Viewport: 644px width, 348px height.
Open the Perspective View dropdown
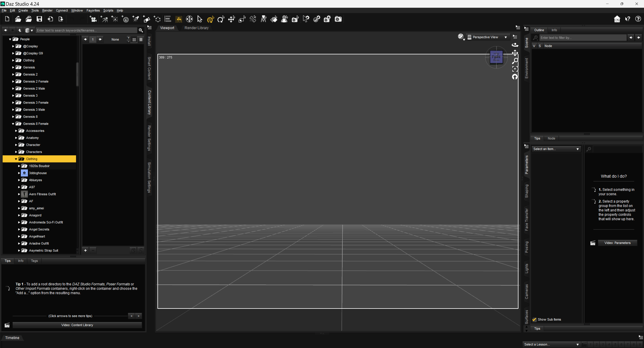487,37
